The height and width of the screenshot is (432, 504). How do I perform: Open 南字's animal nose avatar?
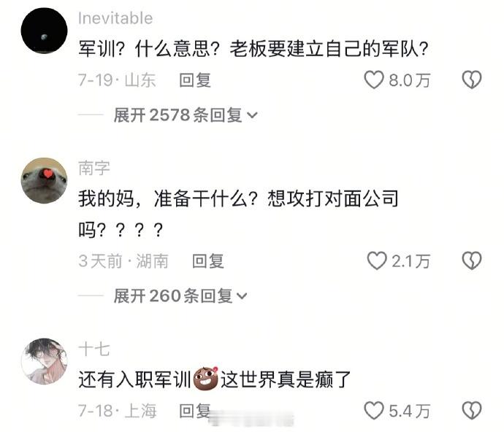pyautogui.click(x=44, y=180)
